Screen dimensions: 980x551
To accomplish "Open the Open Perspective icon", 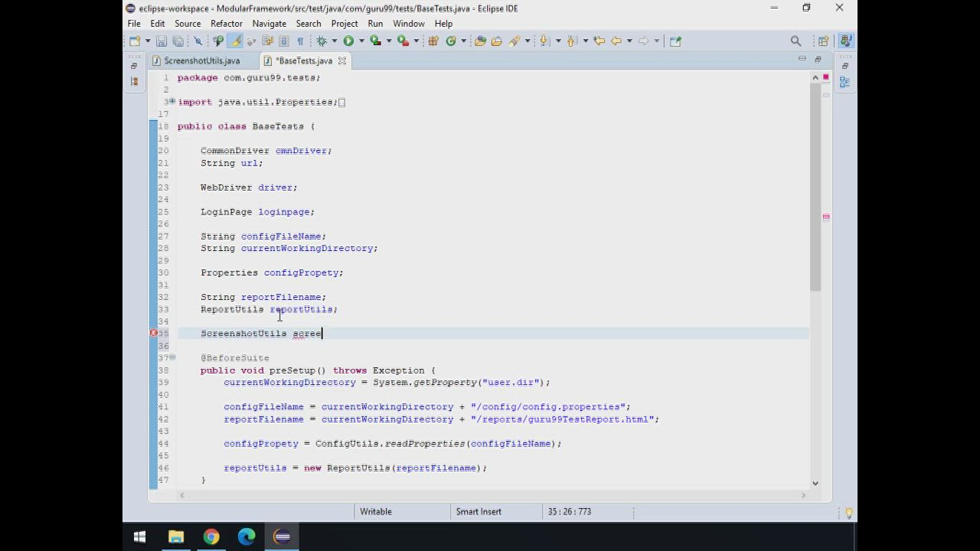I will click(823, 41).
